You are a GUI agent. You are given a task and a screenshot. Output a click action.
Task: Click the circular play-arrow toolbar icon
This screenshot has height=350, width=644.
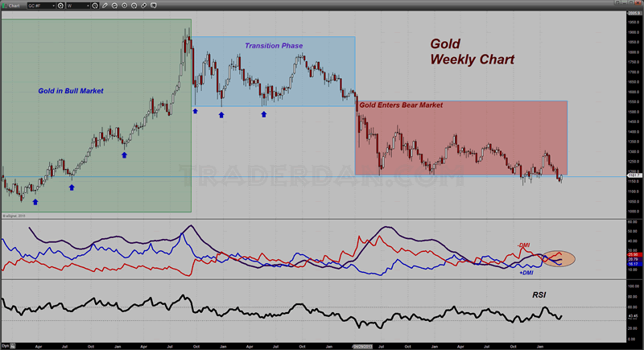[x=125, y=6]
